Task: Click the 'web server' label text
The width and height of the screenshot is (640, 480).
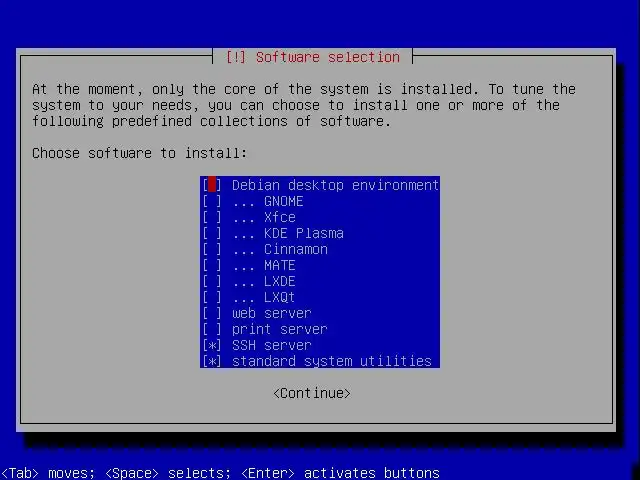Action: (x=271, y=313)
